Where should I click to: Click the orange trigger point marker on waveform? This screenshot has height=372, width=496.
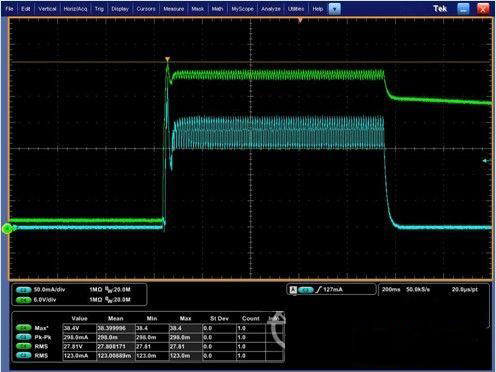coord(168,60)
